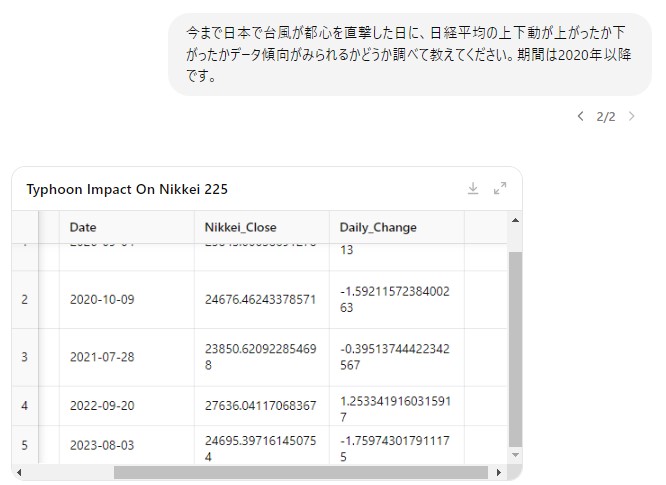The width and height of the screenshot is (666, 485).
Task: Download the Typhoon Impact table
Action: pyautogui.click(x=473, y=188)
